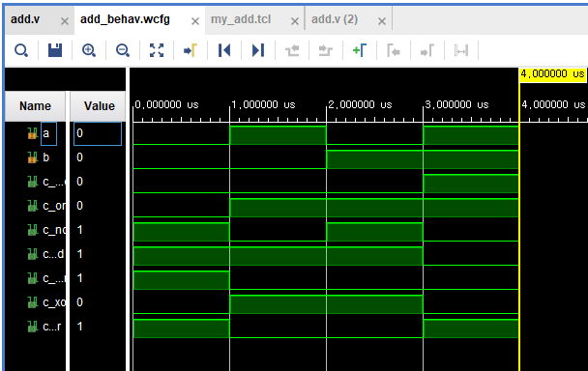Jump to time zero
588x371 pixels.
pyautogui.click(x=224, y=50)
